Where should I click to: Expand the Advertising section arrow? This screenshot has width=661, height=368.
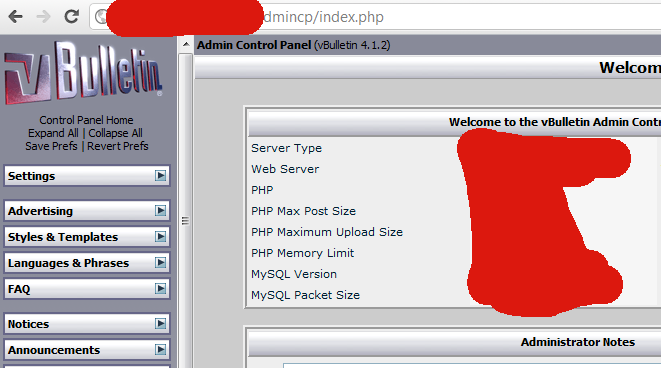point(160,210)
